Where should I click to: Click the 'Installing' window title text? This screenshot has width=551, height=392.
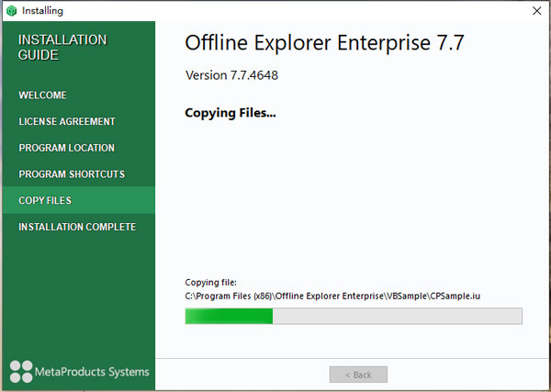pos(42,11)
